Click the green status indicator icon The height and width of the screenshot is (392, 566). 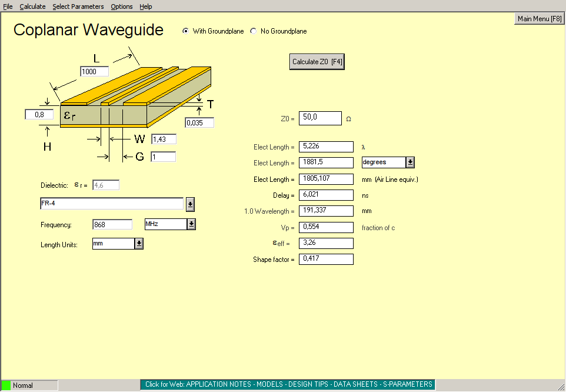pyautogui.click(x=6, y=386)
